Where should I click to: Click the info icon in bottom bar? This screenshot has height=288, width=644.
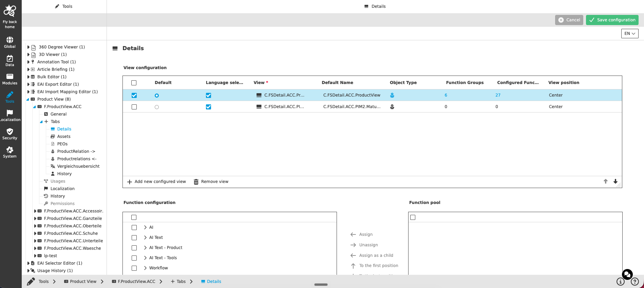[x=621, y=282]
